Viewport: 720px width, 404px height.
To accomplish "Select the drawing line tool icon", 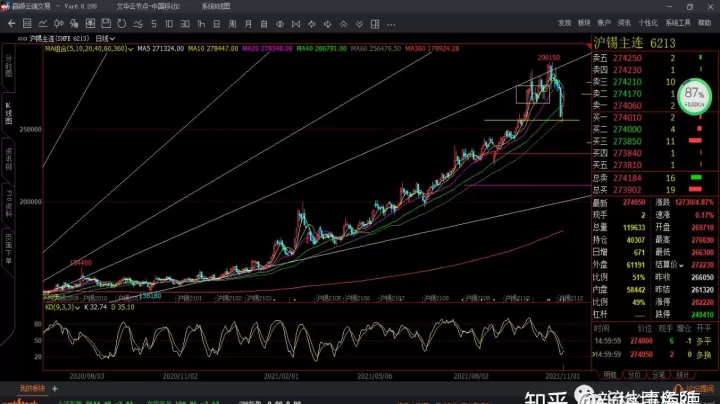I will point(138,23).
